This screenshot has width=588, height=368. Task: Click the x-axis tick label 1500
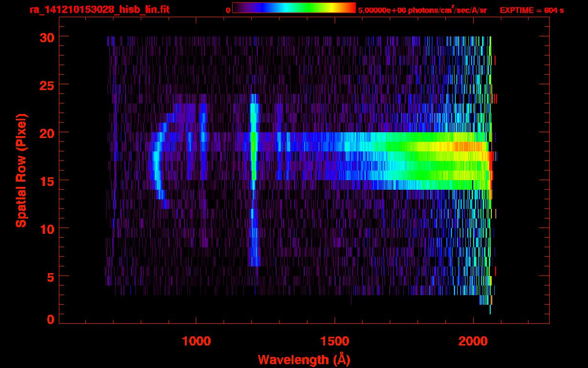pos(335,341)
